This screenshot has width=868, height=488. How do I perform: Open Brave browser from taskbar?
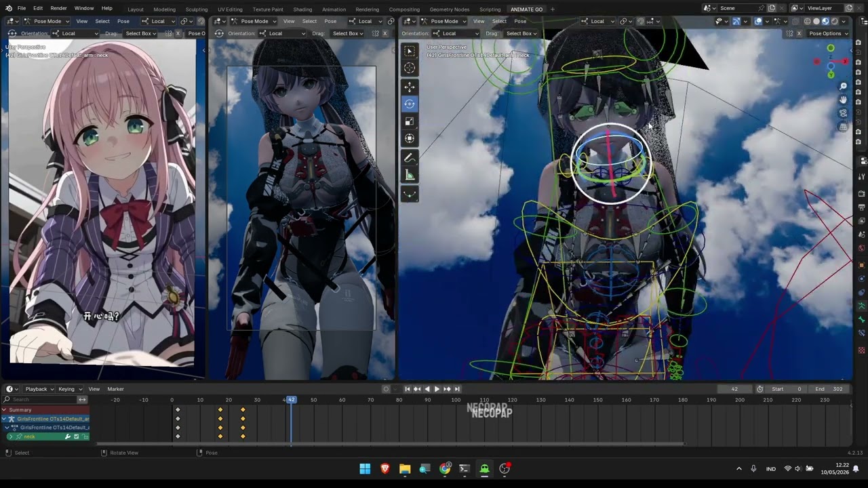coord(385,468)
